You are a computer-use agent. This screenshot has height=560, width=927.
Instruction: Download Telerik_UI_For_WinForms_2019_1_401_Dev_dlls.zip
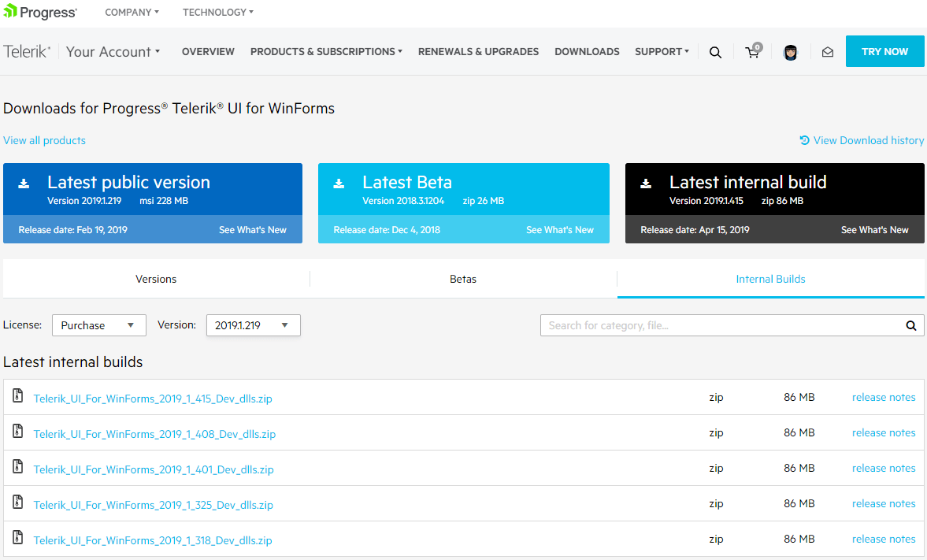click(x=154, y=469)
